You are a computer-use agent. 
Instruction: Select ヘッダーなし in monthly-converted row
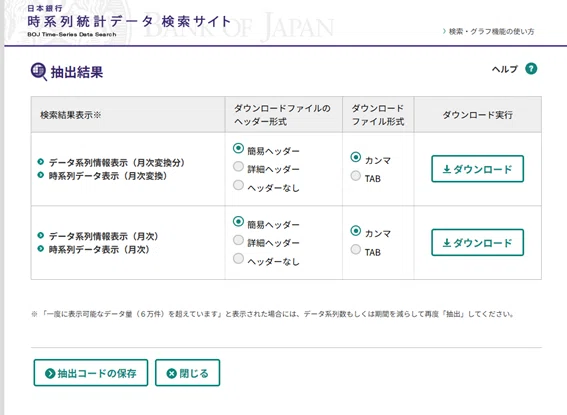[x=238, y=185]
